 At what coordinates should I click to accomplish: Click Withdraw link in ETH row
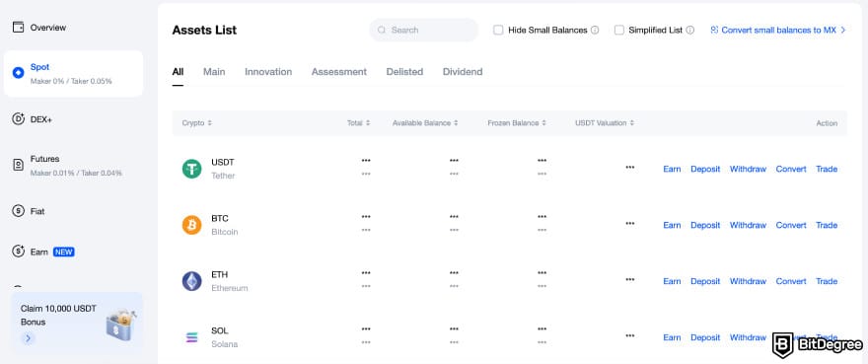(748, 281)
